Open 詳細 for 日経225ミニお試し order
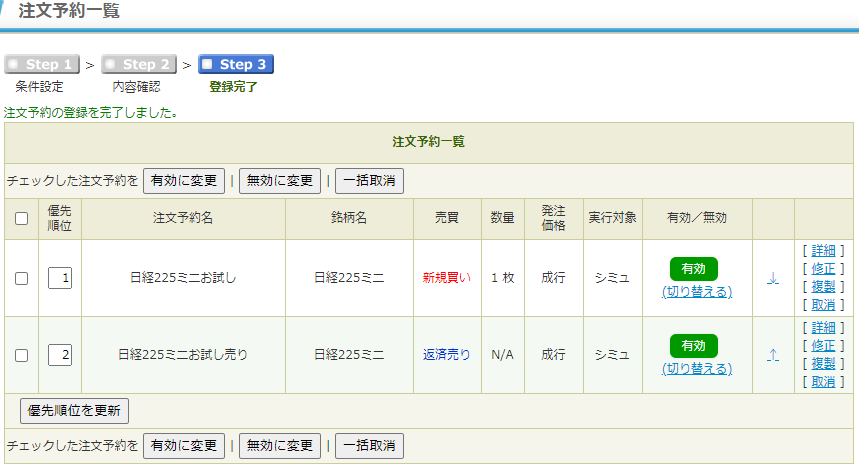Viewport: 859px width, 467px height. click(x=823, y=250)
